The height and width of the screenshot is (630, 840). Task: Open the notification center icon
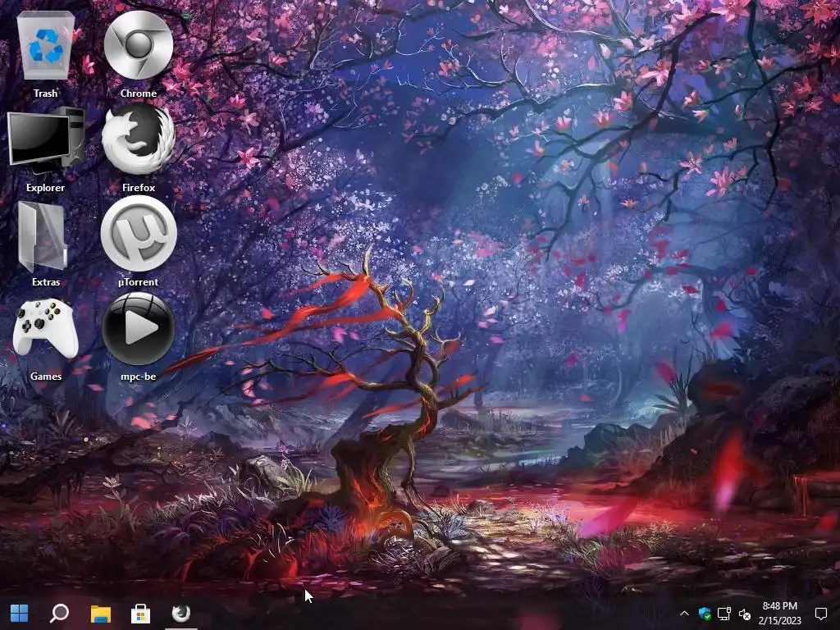click(820, 614)
